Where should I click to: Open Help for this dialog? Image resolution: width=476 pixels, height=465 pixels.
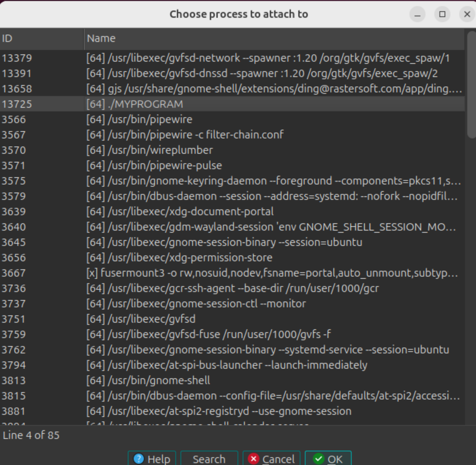click(151, 459)
